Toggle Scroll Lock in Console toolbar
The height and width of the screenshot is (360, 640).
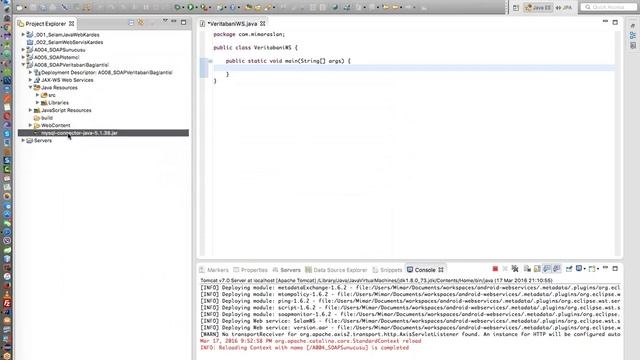click(x=537, y=269)
